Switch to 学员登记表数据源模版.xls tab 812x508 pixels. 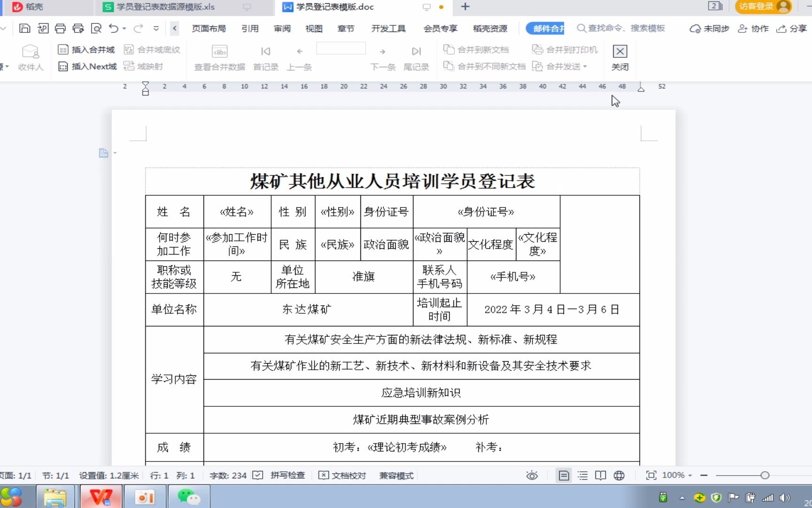click(165, 7)
